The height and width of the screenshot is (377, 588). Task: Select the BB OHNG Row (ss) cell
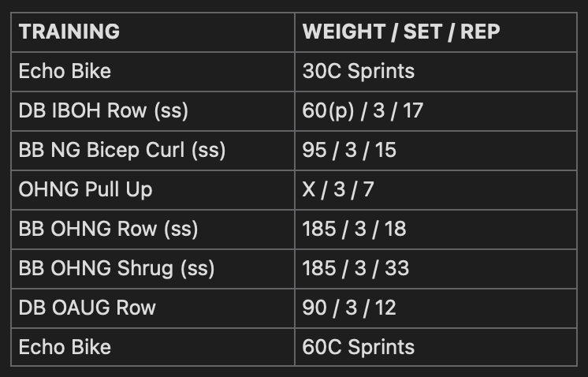click(153, 230)
